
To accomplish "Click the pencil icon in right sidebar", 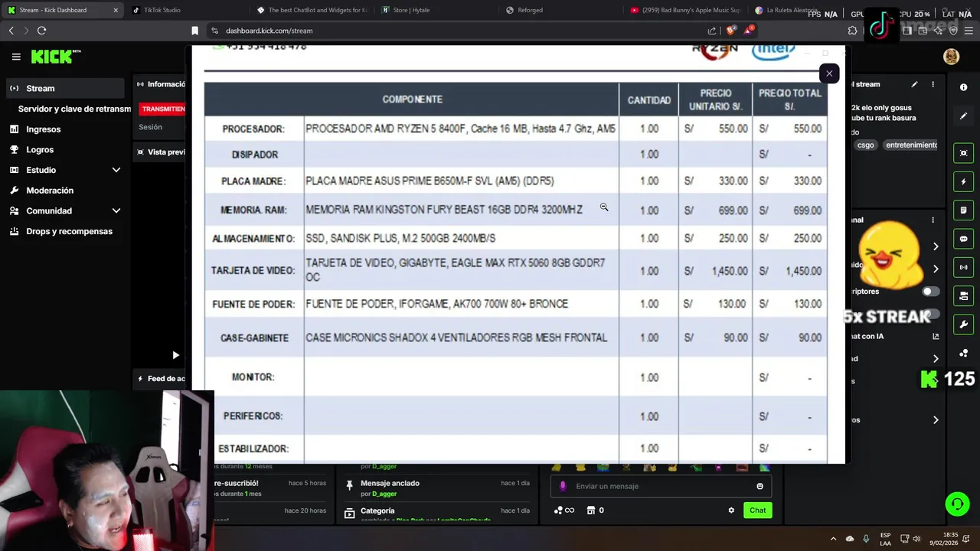I will (x=964, y=116).
